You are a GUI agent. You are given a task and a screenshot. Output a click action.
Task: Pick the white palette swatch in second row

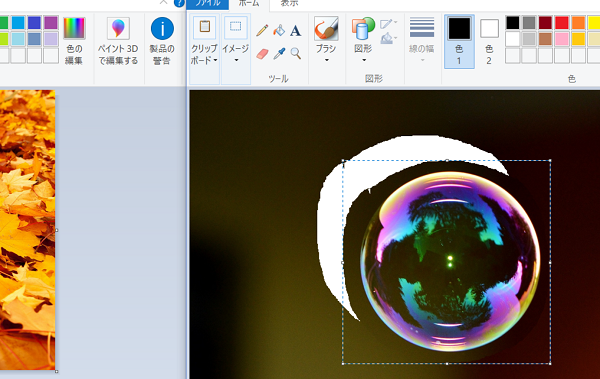pos(513,39)
